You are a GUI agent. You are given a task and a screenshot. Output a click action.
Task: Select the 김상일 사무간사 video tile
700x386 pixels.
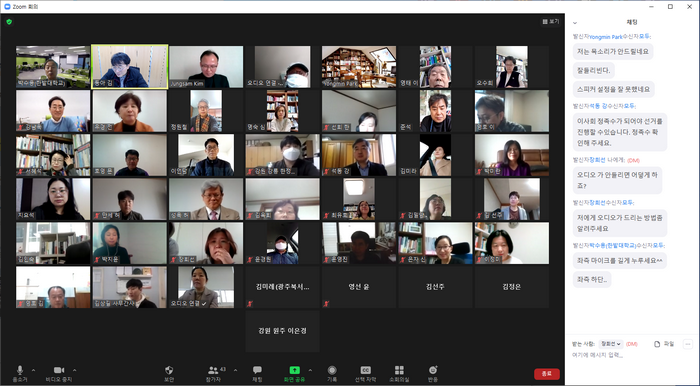129,287
